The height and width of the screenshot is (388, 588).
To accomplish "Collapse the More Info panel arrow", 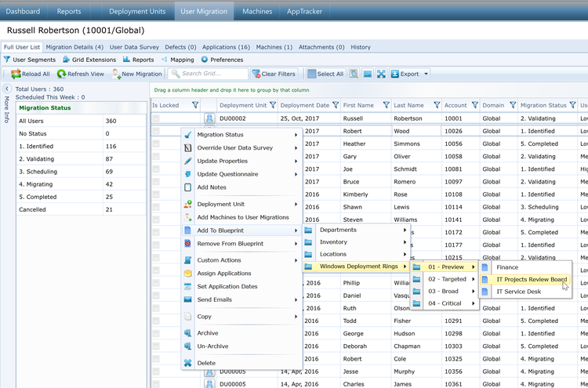I will click(7, 89).
